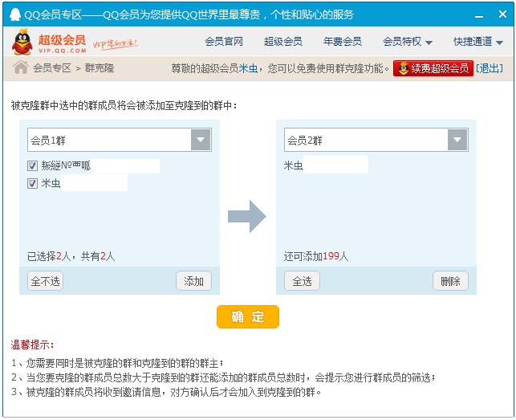Click the 删除 button
Image resolution: width=516 pixels, height=420 pixels.
(450, 281)
